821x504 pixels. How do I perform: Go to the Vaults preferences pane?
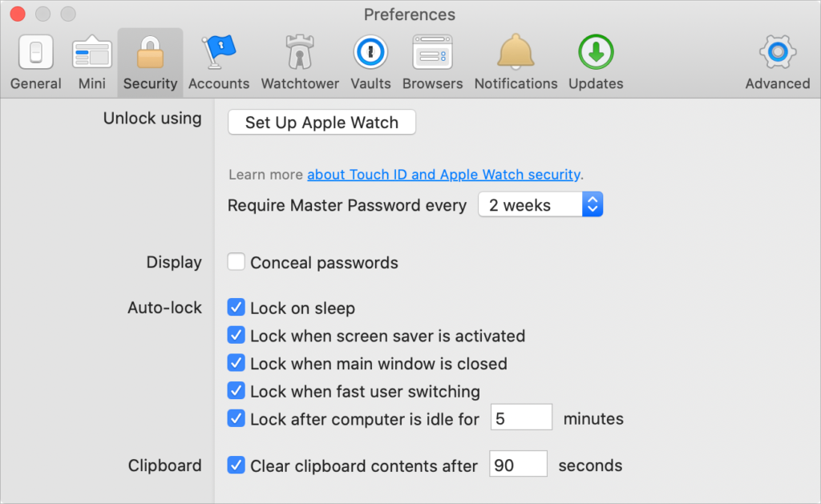coord(370,62)
